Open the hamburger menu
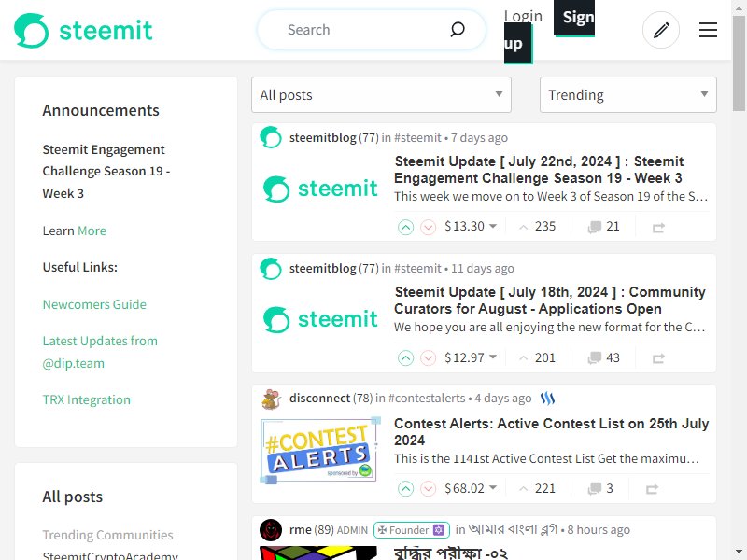The height and width of the screenshot is (560, 747). (708, 30)
